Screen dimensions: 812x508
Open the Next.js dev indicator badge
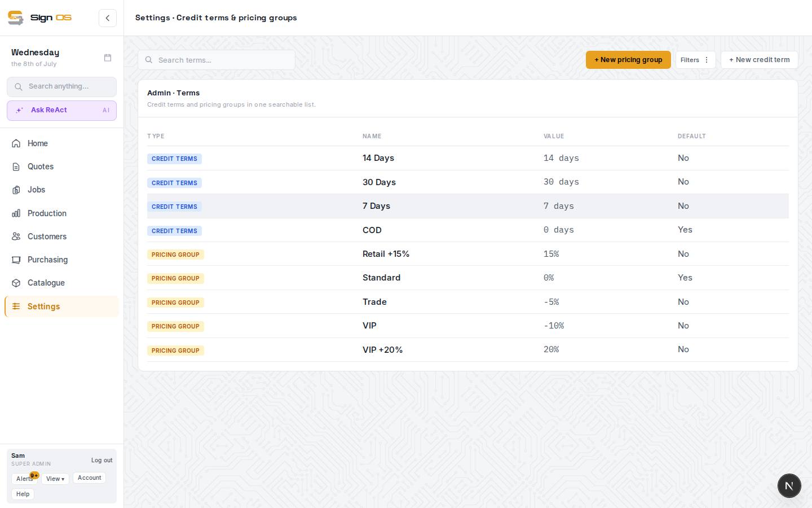click(x=789, y=485)
